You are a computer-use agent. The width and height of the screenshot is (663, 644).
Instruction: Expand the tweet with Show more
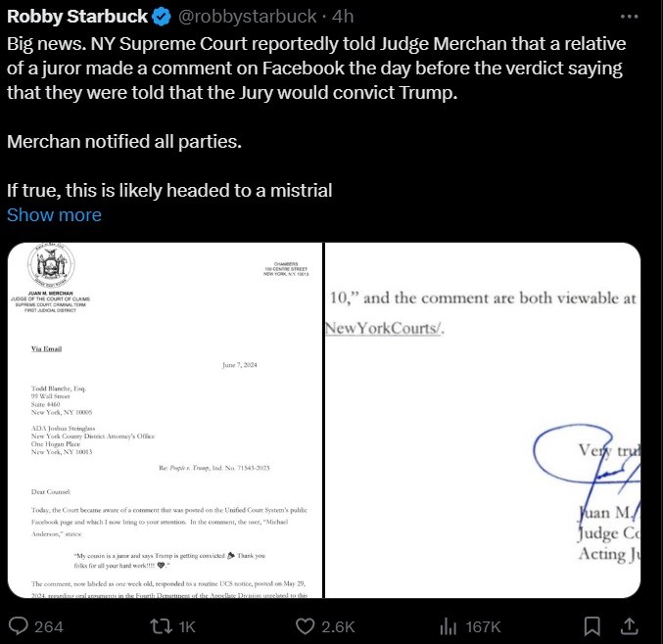[x=54, y=214]
